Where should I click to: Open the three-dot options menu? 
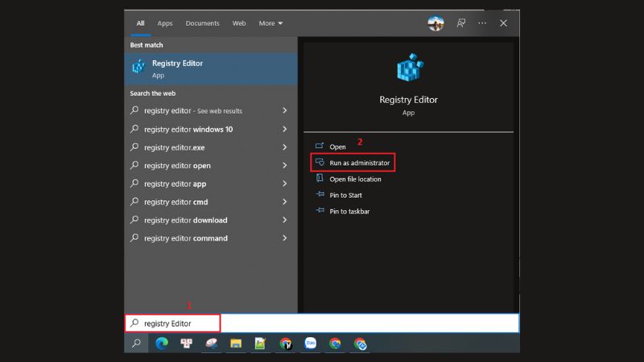tap(482, 23)
